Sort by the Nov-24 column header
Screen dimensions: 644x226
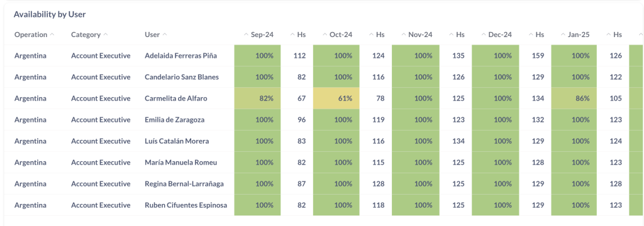click(416, 35)
